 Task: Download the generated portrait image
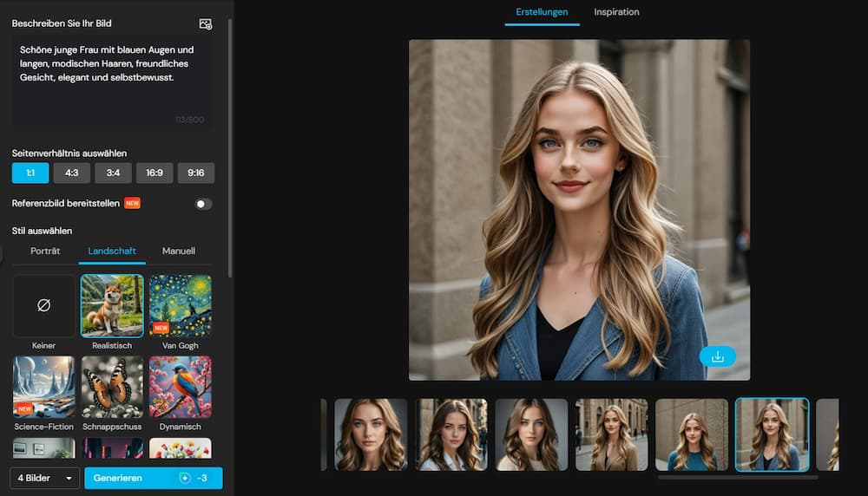tap(718, 356)
